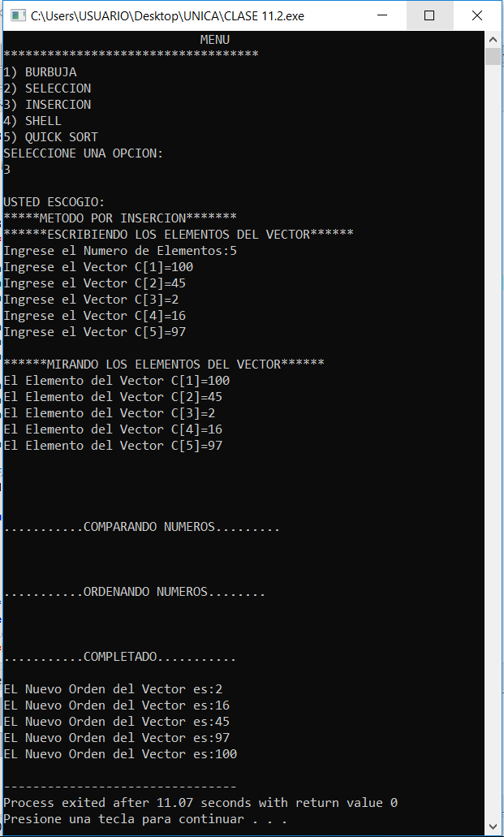Click 'El Elemento del Vector C[1]=100' line
Screen dimensions: 504x837
[x=116, y=381]
